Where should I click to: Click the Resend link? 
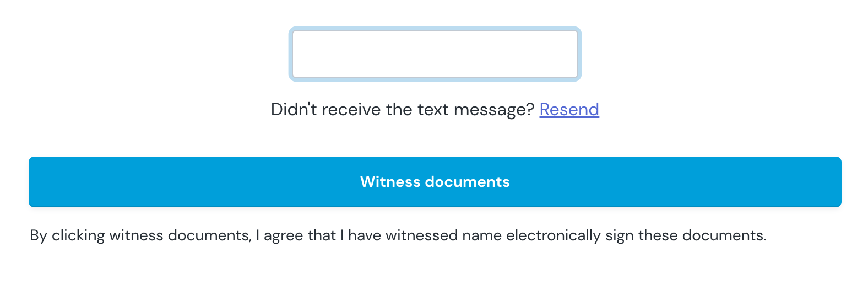point(569,110)
